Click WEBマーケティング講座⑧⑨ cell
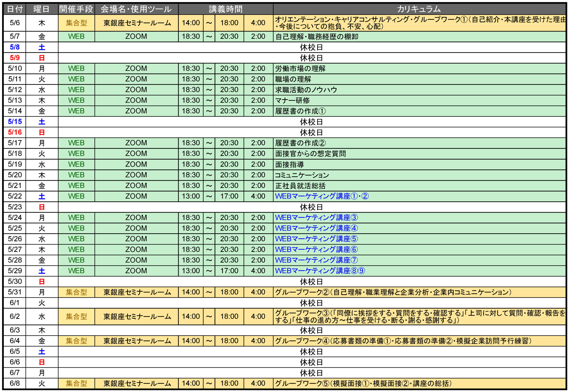The image size is (571, 392). tap(419, 271)
